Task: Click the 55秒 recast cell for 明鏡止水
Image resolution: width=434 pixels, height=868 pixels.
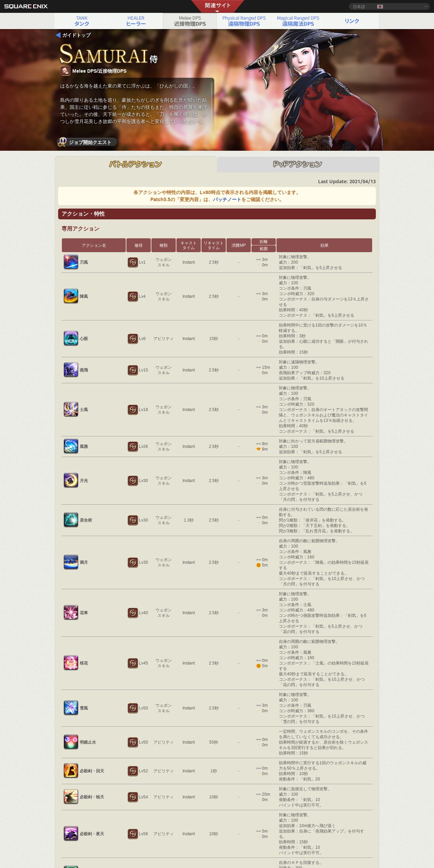Action: [214, 742]
